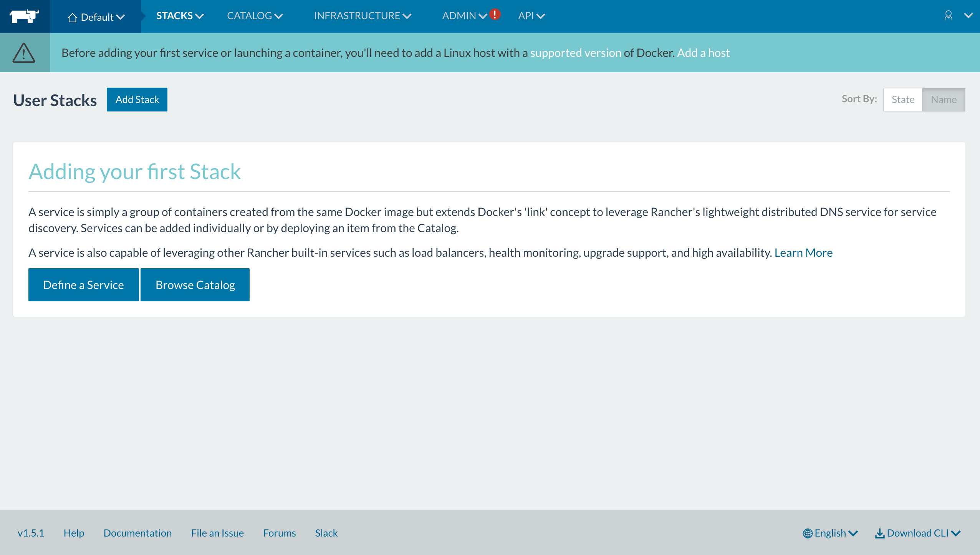Sort stacks by State

(903, 100)
